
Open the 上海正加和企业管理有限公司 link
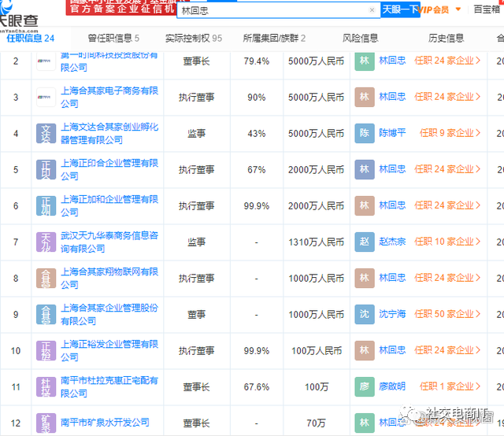[109, 205]
